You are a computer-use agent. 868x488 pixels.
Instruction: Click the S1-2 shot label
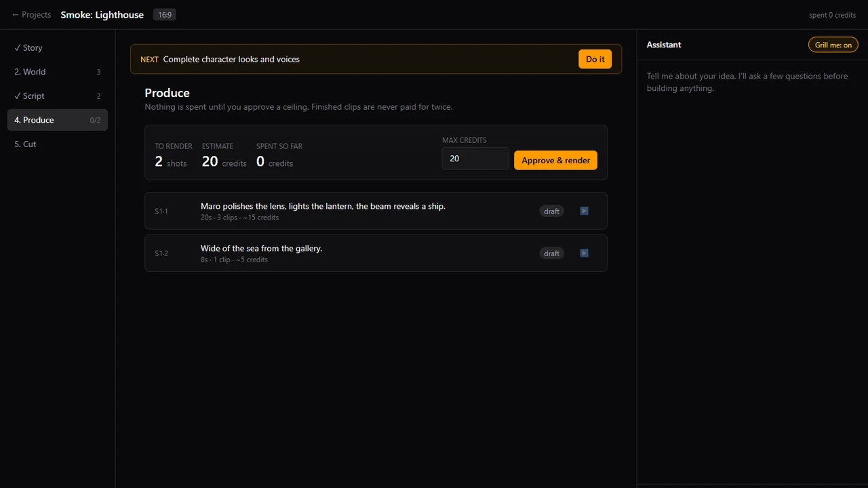(161, 253)
